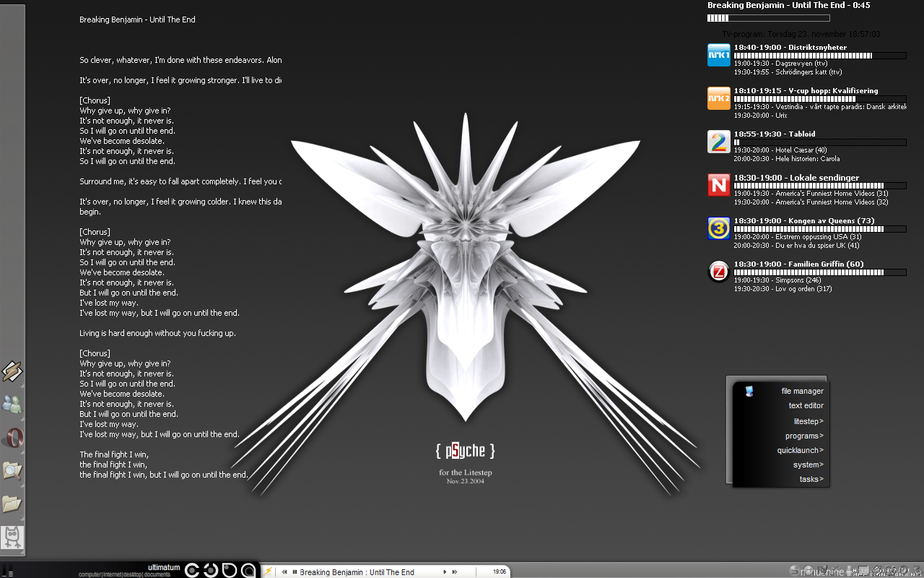Click the now playing title with 0:45
The image size is (924, 578).
point(788,5)
